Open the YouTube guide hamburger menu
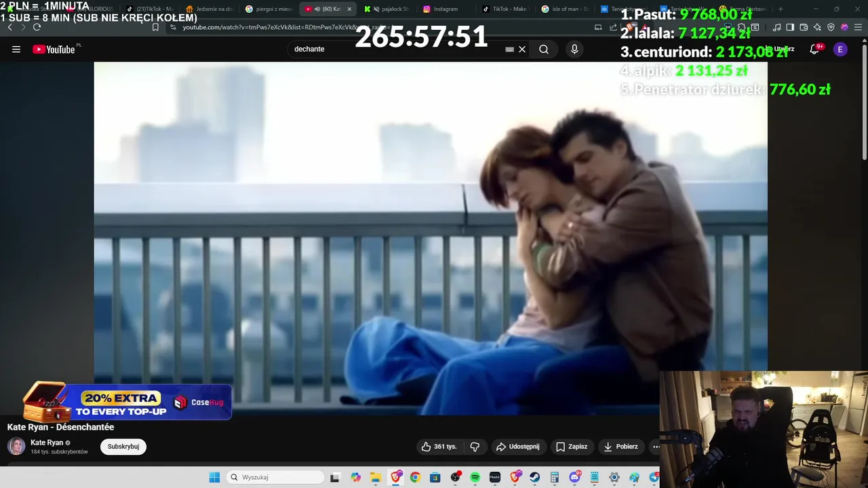This screenshot has width=868, height=488. pyautogui.click(x=16, y=49)
